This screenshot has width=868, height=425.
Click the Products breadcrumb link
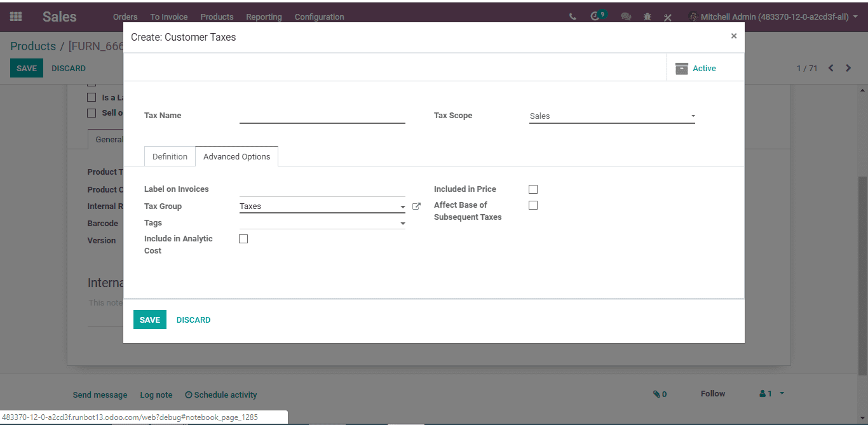33,46
